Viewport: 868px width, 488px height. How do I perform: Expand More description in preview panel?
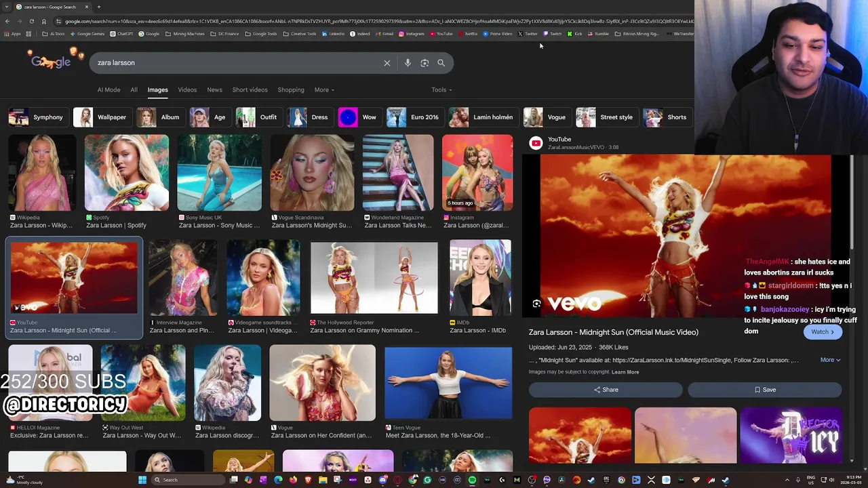click(x=830, y=360)
